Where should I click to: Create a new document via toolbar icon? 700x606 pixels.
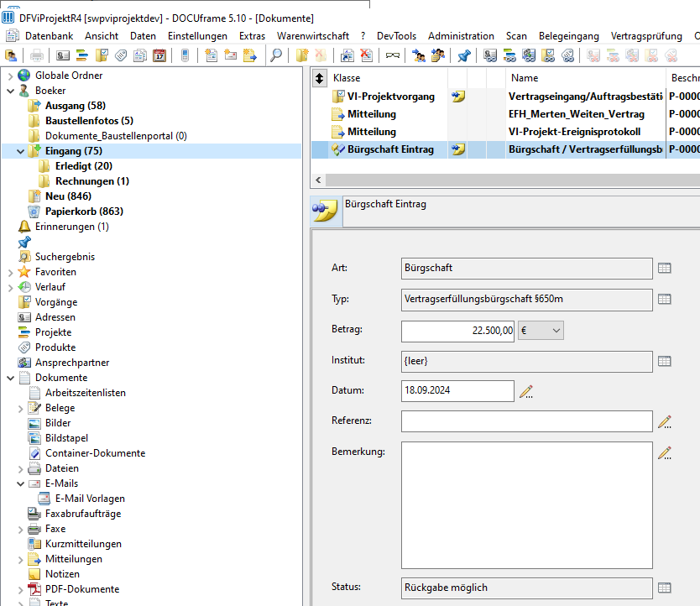(x=212, y=56)
